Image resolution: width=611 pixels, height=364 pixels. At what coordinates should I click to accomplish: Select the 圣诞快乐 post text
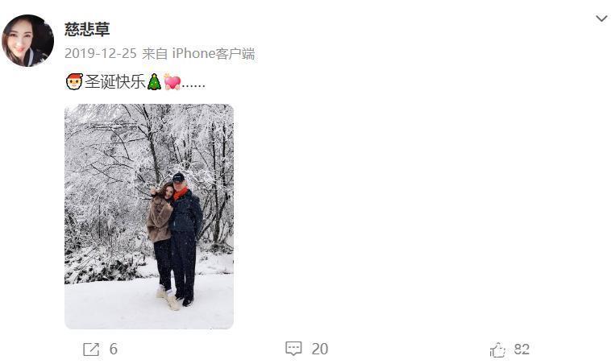point(115,82)
